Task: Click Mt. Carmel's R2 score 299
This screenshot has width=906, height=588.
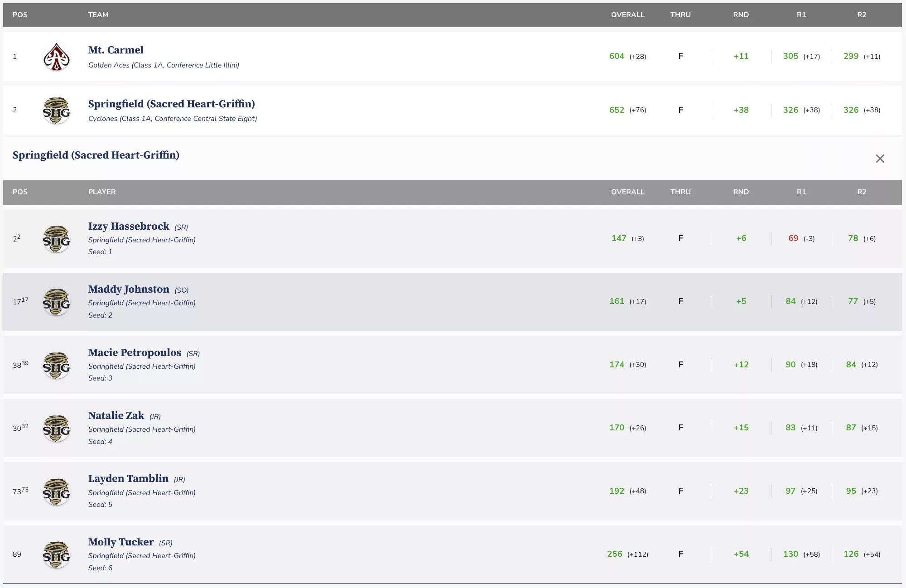Action: (851, 56)
